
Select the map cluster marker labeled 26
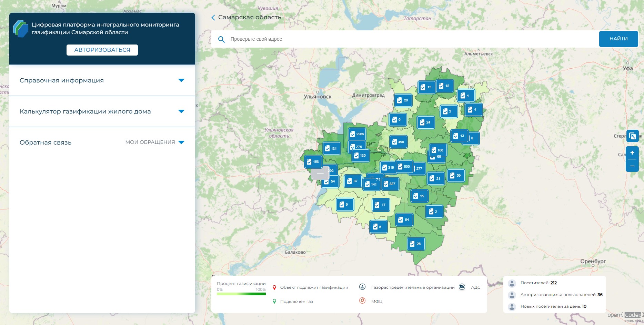416,244
